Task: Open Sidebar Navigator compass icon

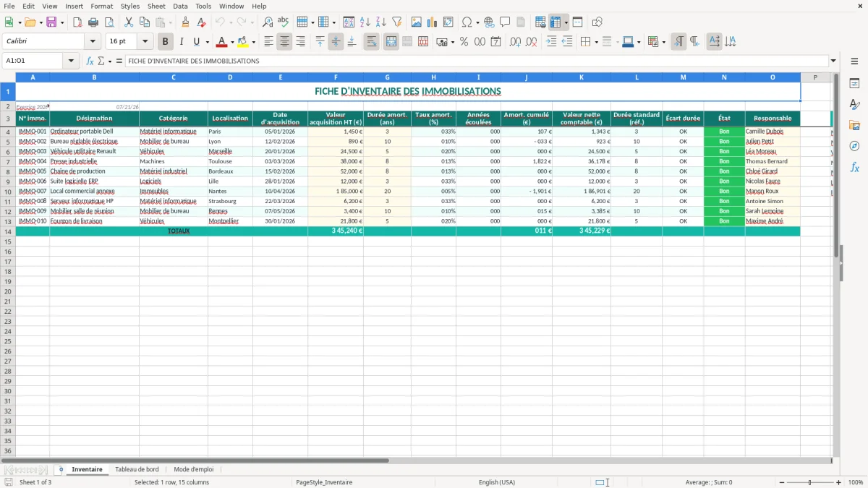Action: click(x=854, y=146)
